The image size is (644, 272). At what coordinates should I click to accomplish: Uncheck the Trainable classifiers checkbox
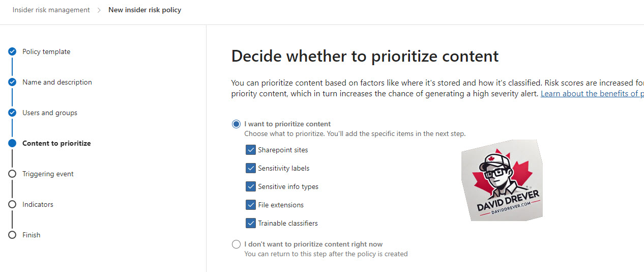pyautogui.click(x=250, y=223)
